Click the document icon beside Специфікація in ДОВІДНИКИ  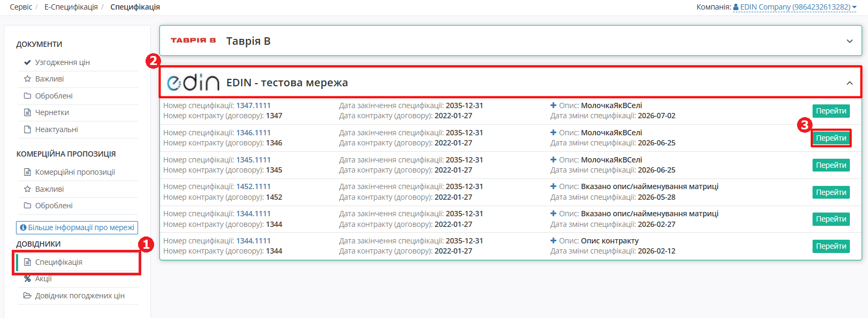pos(27,262)
